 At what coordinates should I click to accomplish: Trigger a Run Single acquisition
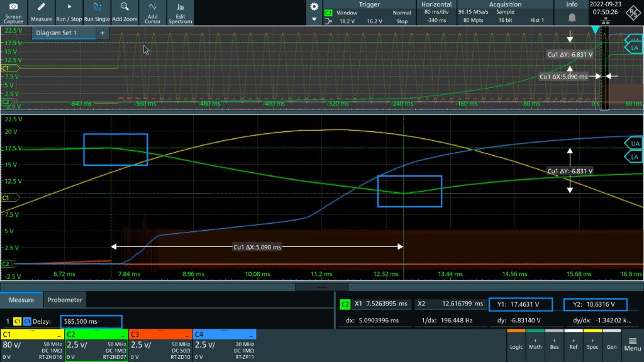tap(97, 12)
